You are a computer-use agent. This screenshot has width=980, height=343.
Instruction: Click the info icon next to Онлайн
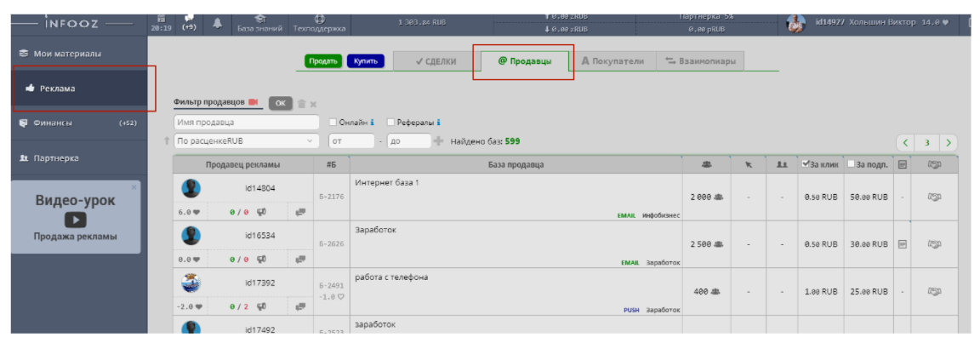point(372,123)
